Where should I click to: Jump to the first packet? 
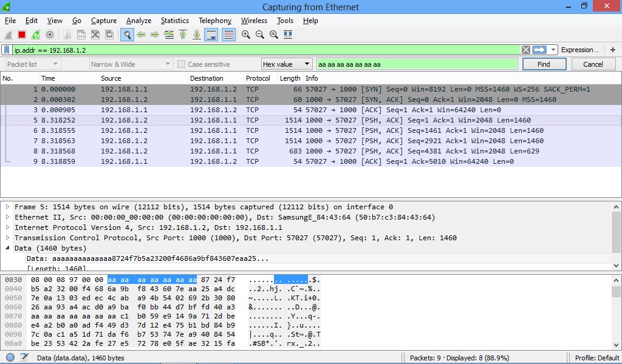coord(183,35)
